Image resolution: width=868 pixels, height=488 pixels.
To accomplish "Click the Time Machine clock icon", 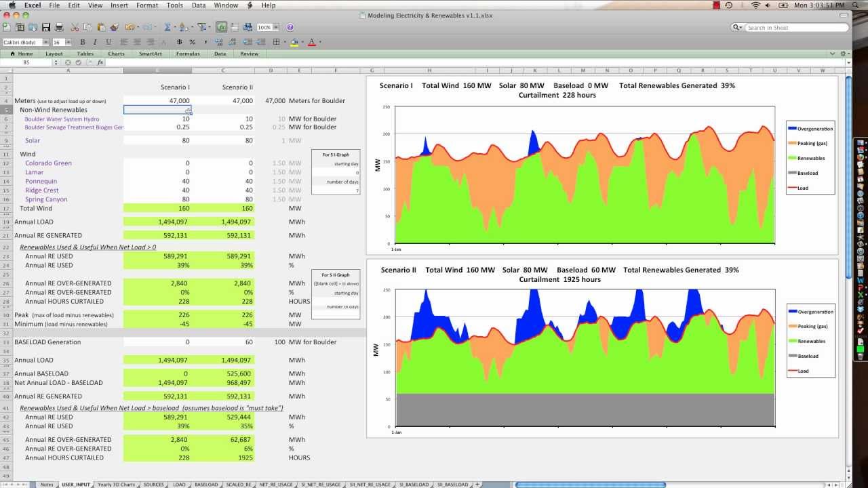I will pyautogui.click(x=728, y=5).
